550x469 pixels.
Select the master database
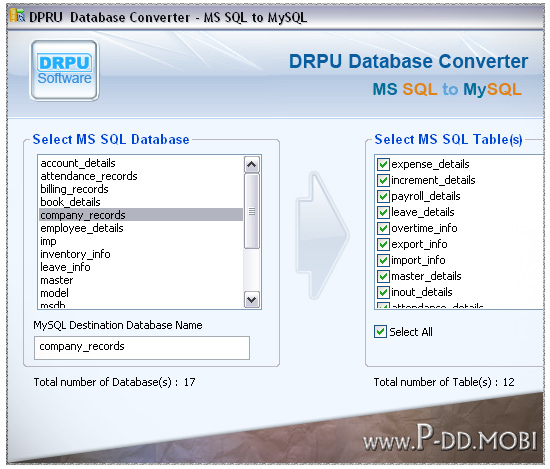click(x=141, y=280)
